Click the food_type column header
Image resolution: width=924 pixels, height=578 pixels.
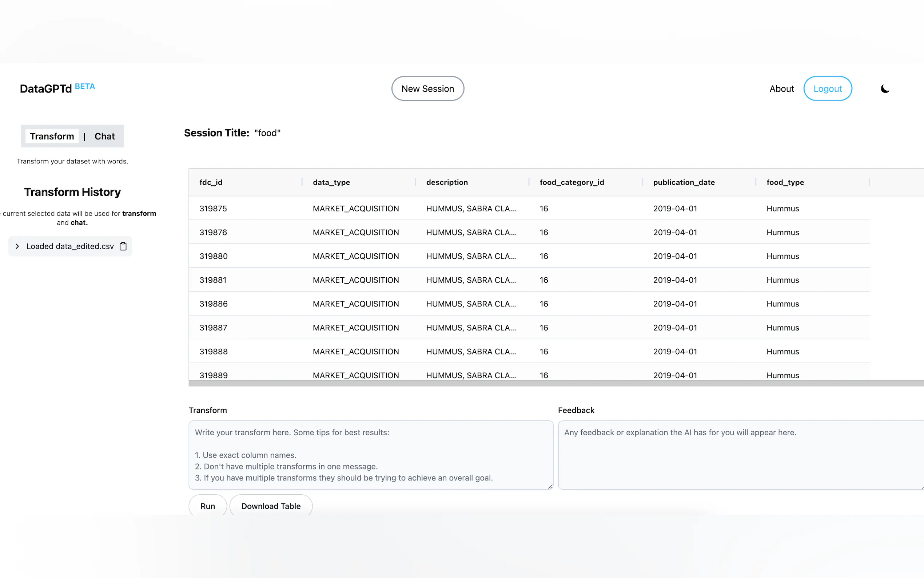(785, 182)
